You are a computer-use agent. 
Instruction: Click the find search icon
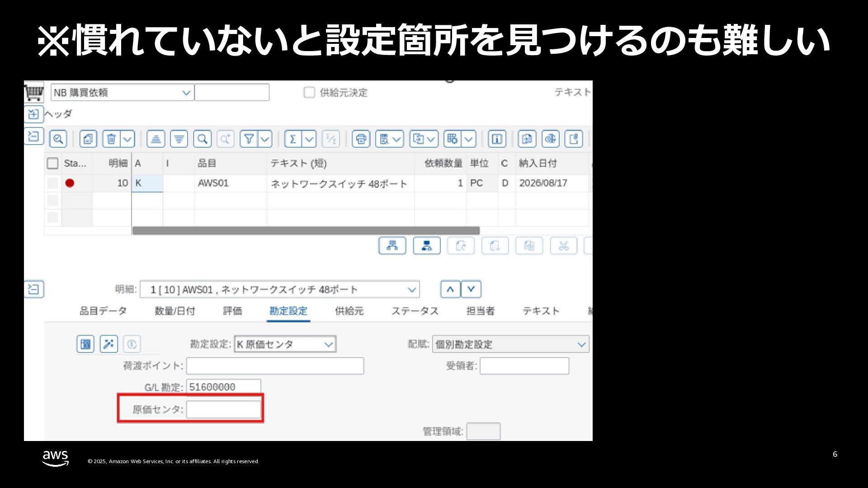203,139
